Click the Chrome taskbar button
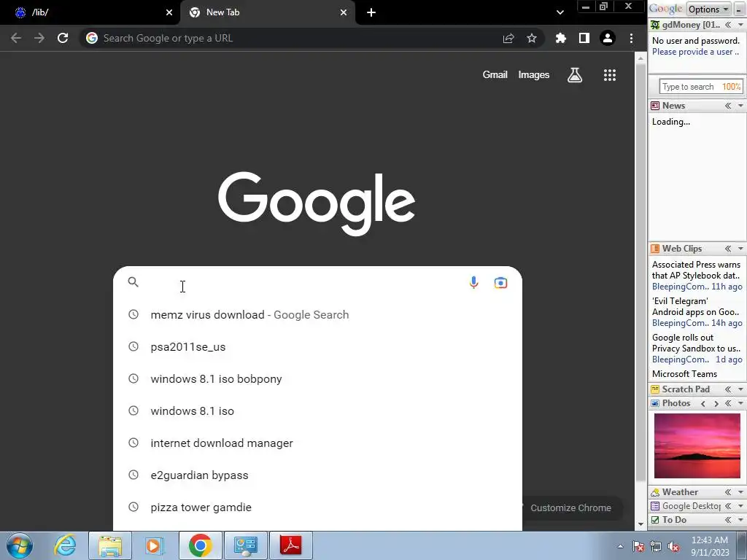The image size is (747, 560). click(200, 545)
